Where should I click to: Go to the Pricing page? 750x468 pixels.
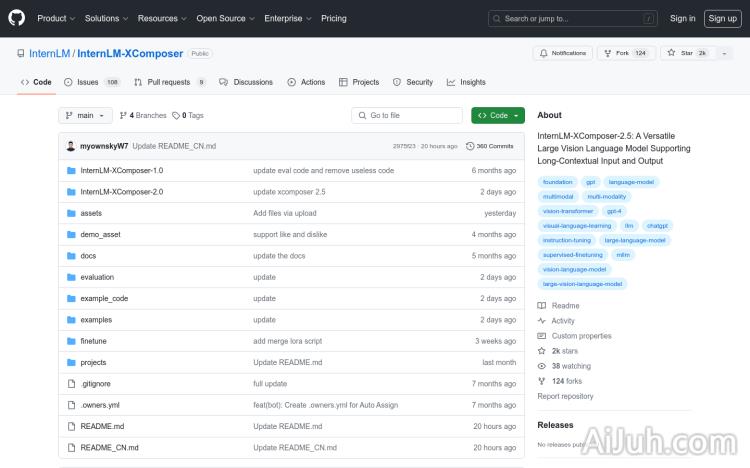tap(333, 18)
